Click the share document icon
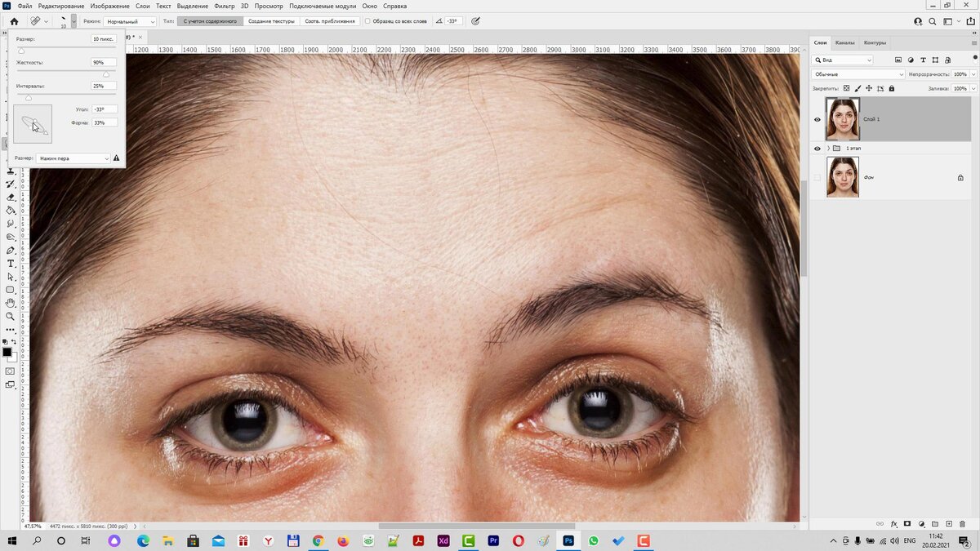The image size is (980, 551). click(x=969, y=21)
